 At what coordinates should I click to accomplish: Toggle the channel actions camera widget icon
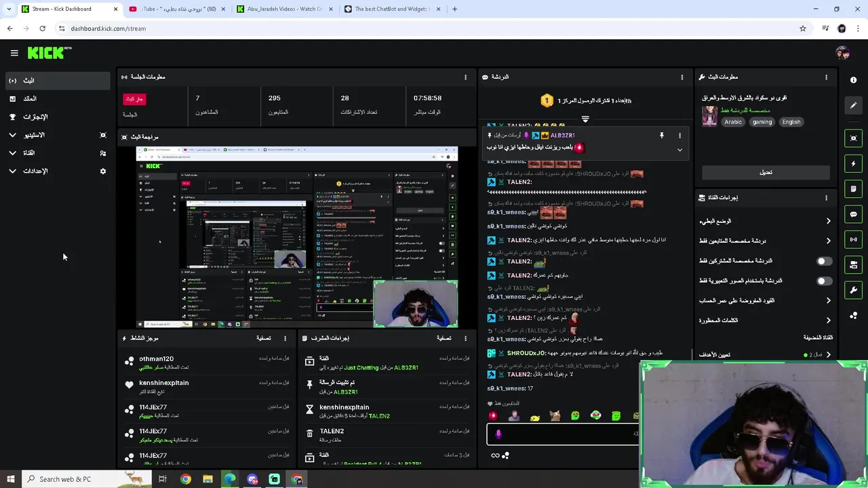tap(853, 264)
